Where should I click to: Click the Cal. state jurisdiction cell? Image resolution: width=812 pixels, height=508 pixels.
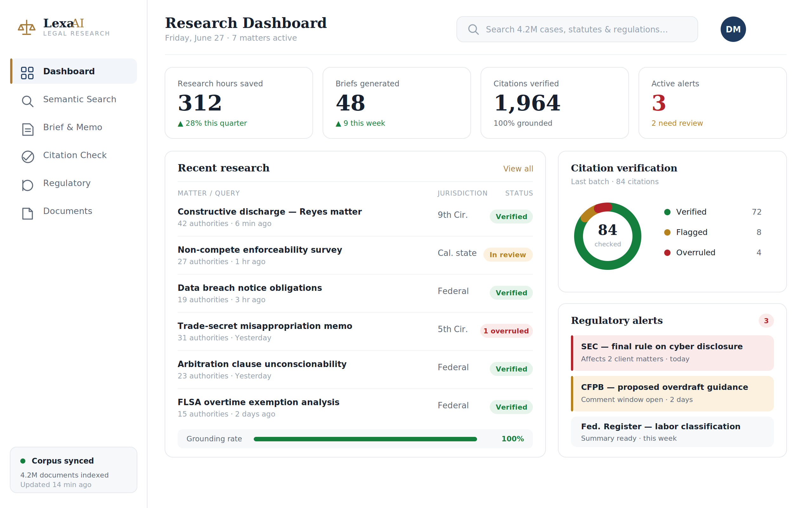coord(457,253)
